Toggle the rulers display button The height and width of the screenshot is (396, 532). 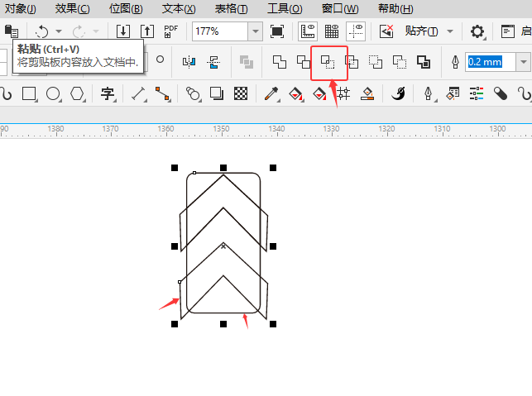coord(308,31)
